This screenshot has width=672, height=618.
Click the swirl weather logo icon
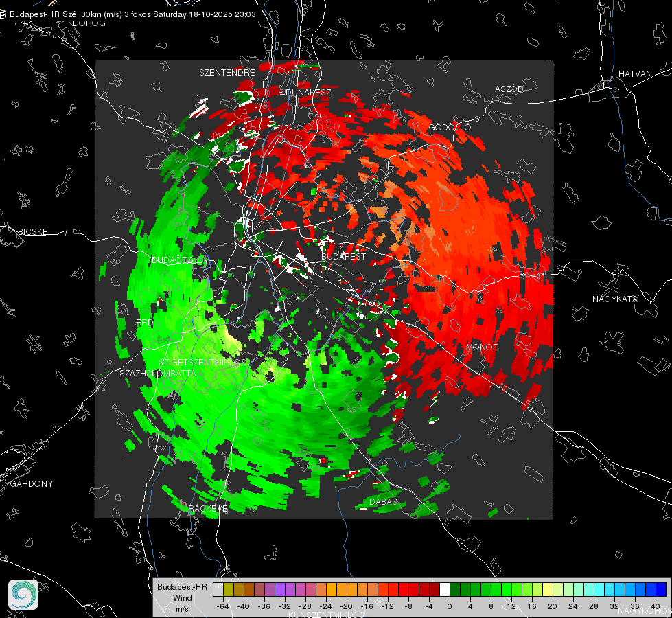point(23,595)
